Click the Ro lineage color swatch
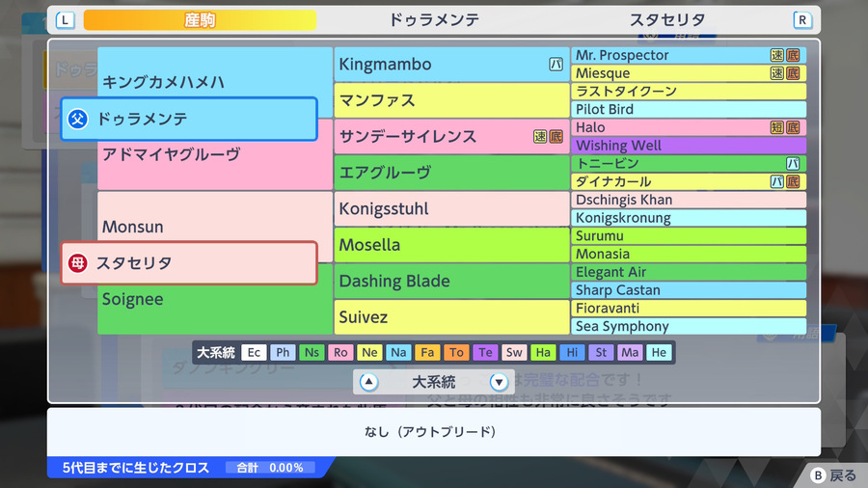The image size is (868, 488). 340,352
